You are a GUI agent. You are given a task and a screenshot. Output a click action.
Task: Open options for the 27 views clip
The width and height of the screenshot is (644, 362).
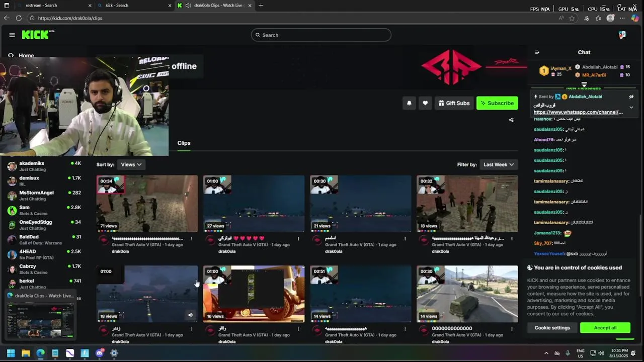(x=298, y=239)
